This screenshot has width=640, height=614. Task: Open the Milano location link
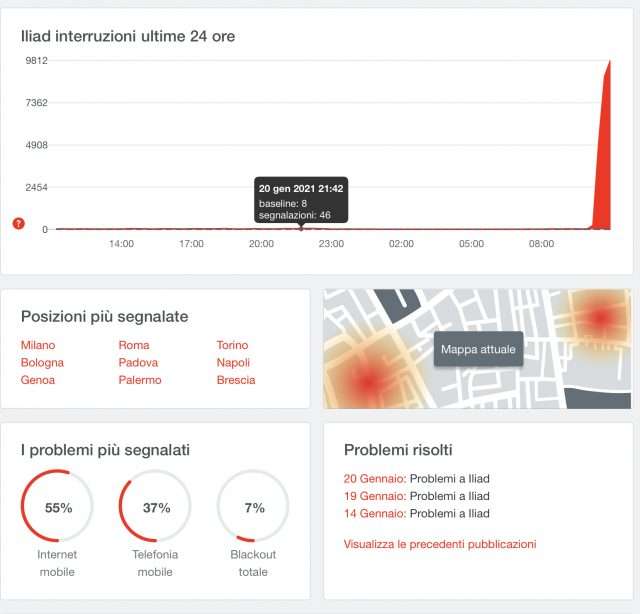[x=38, y=345]
